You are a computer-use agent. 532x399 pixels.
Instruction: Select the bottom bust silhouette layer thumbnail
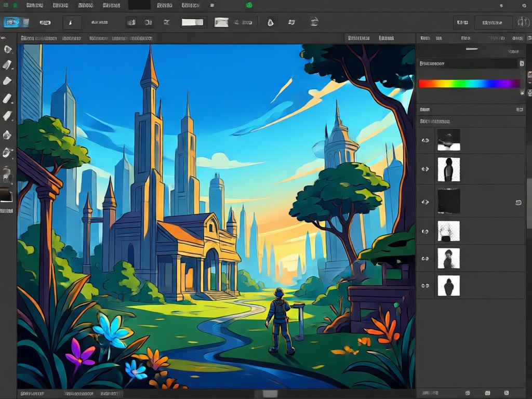[448, 286]
